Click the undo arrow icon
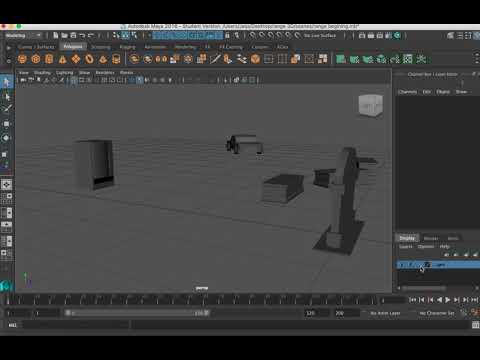480x360 pixels. (82, 35)
